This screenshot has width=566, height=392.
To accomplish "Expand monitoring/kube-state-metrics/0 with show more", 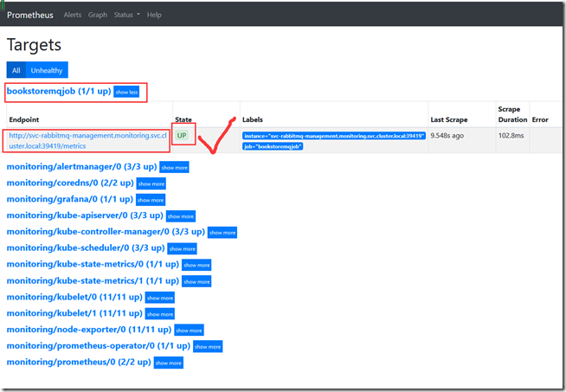I will (196, 265).
